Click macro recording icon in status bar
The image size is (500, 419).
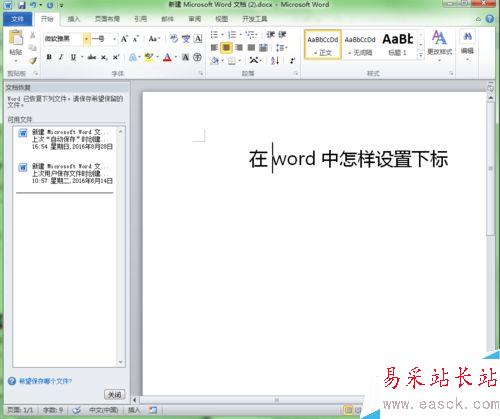(153, 410)
